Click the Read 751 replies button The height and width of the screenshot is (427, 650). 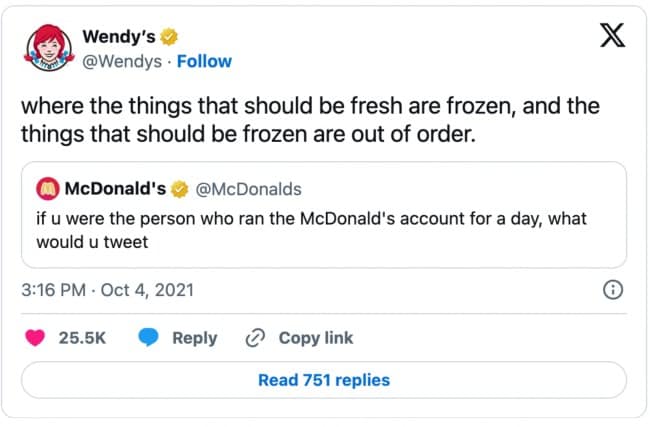(324, 380)
